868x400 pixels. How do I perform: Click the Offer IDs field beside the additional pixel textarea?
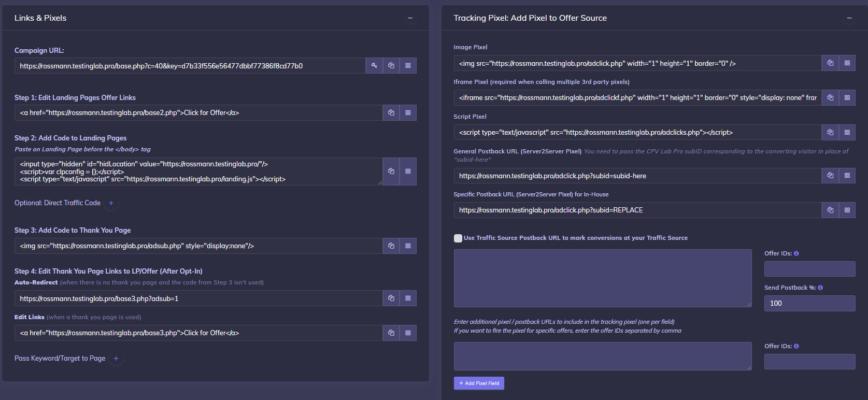tap(809, 362)
